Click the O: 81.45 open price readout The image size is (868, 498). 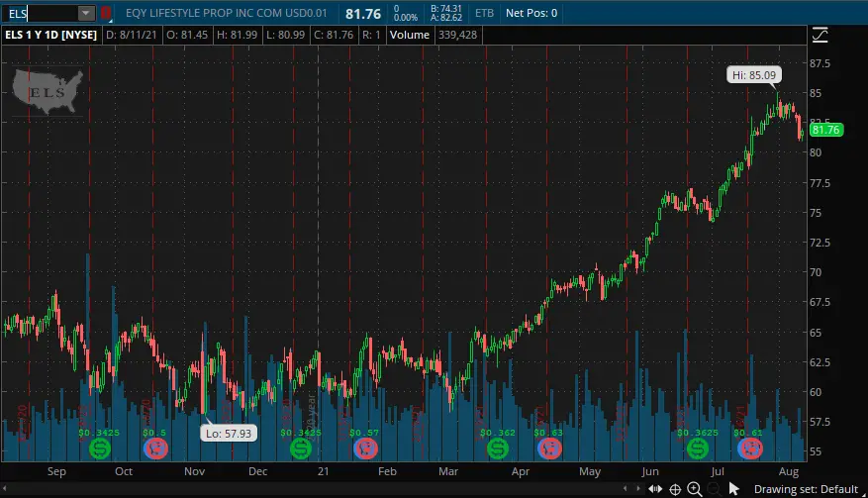187,35
